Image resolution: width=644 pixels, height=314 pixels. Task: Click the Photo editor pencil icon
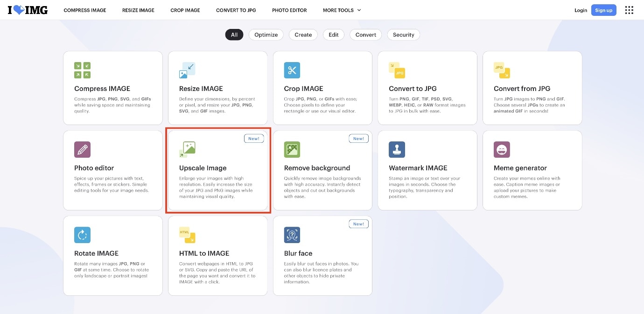82,149
